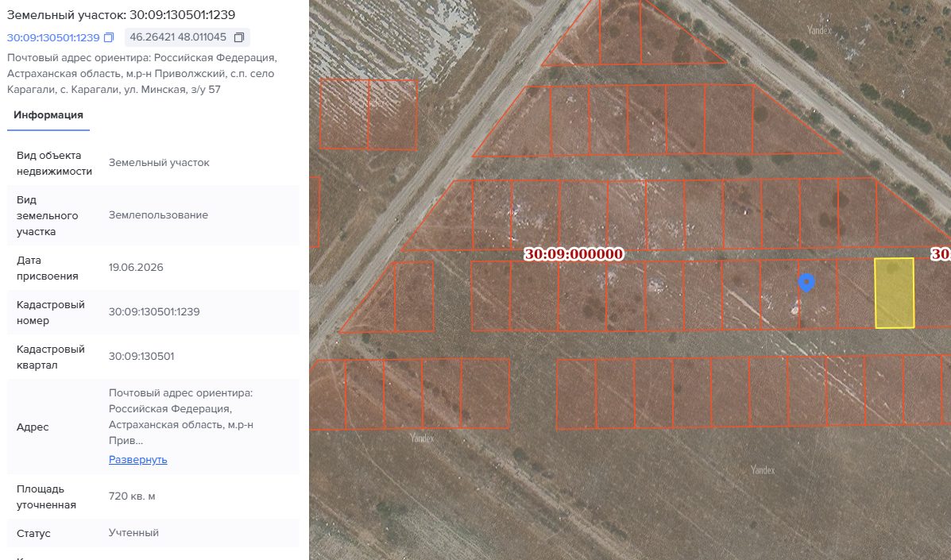Copy cadastral number 30:09:130501:1239 icon
Viewport: 951px width, 560px height.
click(x=109, y=37)
